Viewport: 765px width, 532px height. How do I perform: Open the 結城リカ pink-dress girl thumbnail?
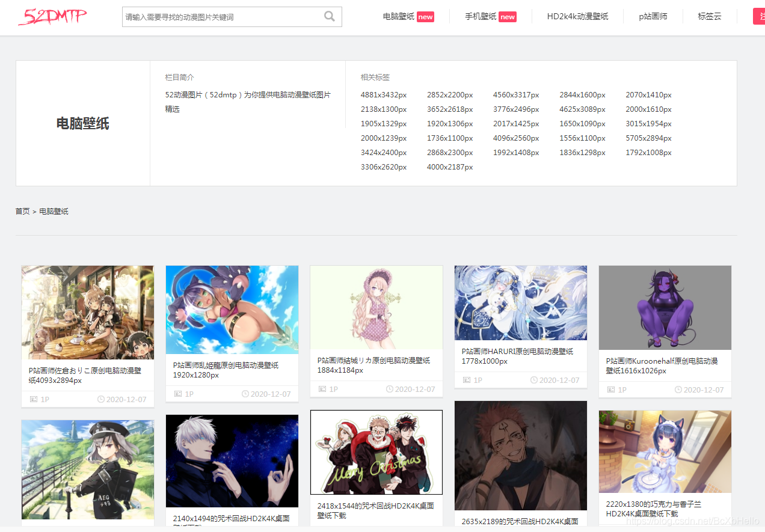[376, 308]
